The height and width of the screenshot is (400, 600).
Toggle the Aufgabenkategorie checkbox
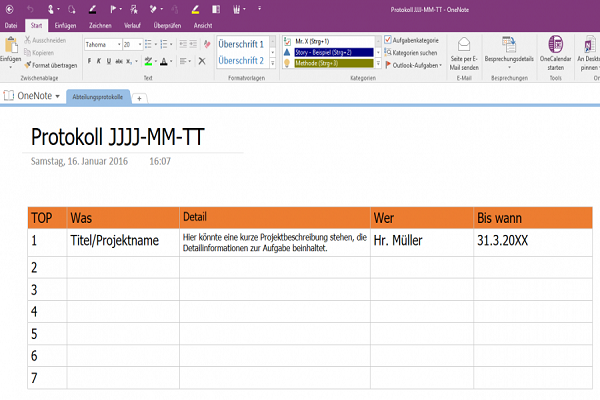click(x=389, y=40)
